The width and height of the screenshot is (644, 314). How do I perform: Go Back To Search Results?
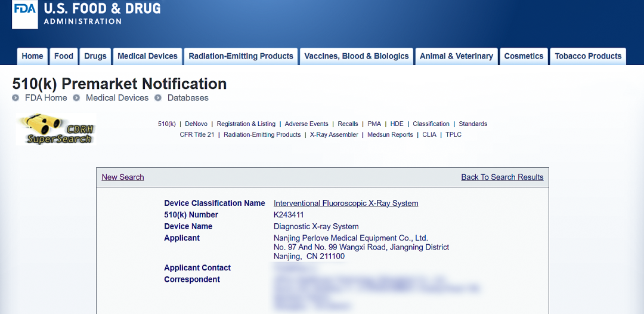(x=502, y=177)
